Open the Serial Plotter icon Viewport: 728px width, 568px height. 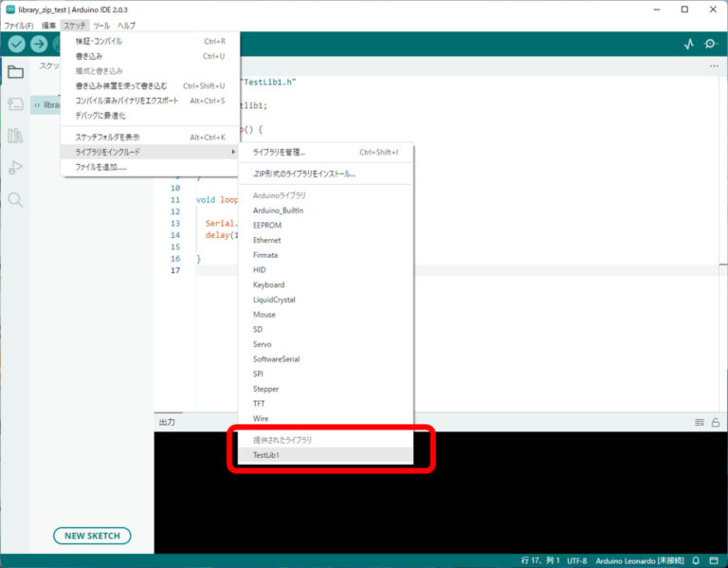(x=688, y=44)
